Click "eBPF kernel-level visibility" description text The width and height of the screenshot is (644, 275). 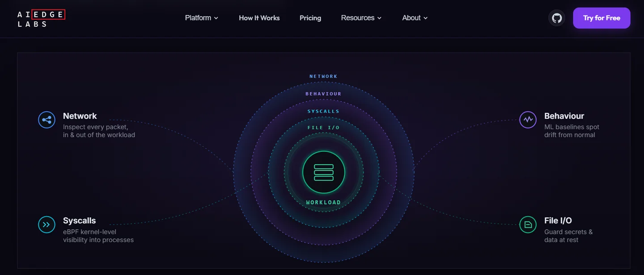[x=98, y=236]
